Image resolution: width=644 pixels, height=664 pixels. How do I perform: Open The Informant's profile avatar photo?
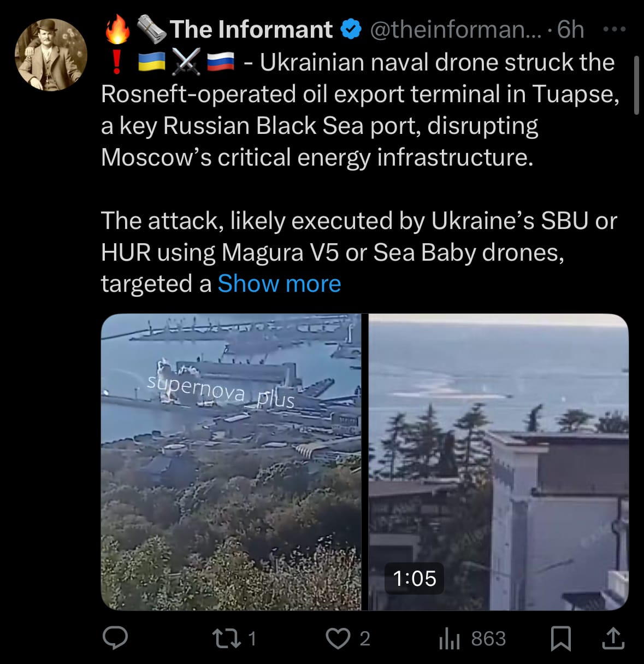click(x=51, y=55)
